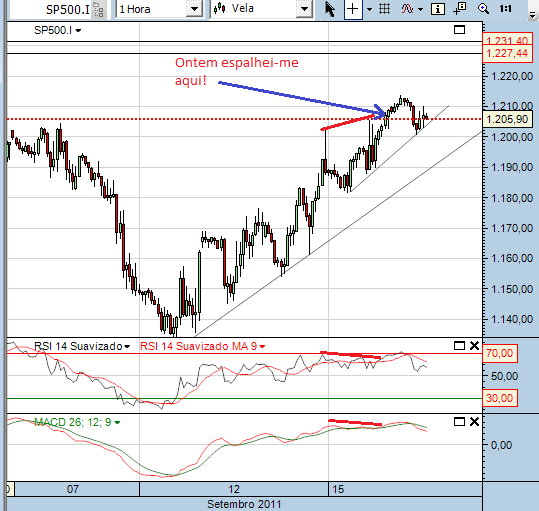Viewport: 539px width, 511px height.
Task: Click the RSI 30,00 level label
Action: 500,398
